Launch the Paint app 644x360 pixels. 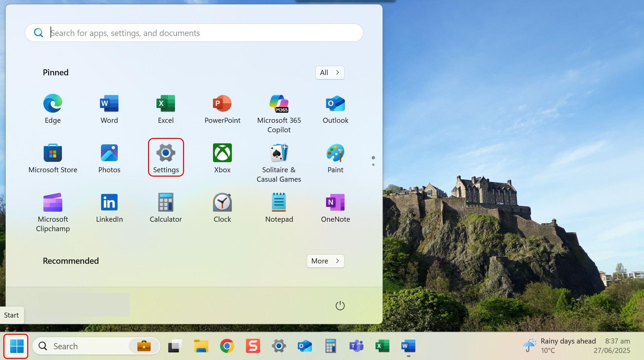coord(335,159)
